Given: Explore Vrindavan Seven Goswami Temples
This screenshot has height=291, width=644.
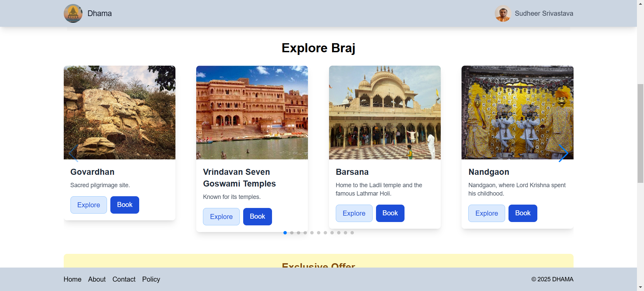Looking at the screenshot, I should (x=221, y=216).
